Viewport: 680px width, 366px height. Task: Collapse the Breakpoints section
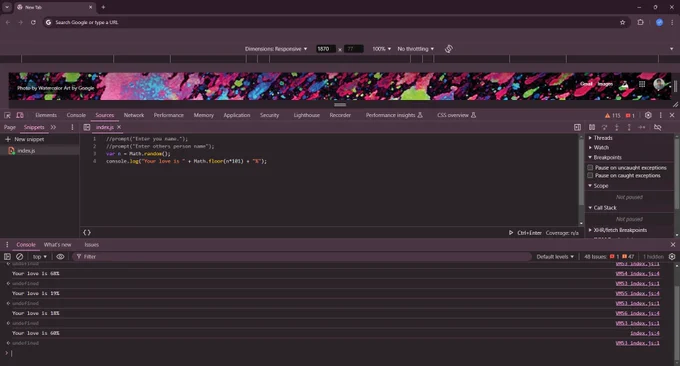tap(605, 157)
